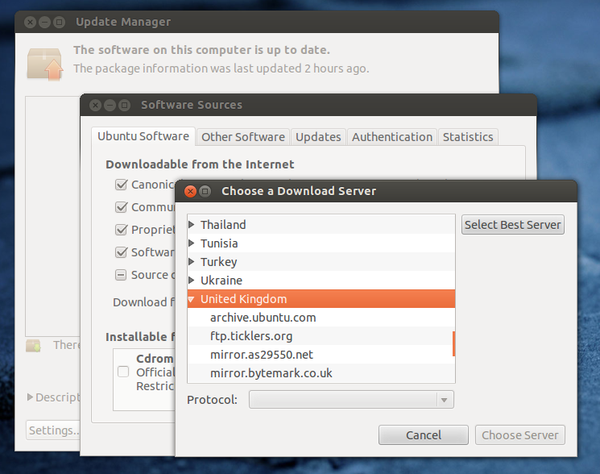Click the Software Sources title bar
The height and width of the screenshot is (474, 600).
tap(308, 105)
